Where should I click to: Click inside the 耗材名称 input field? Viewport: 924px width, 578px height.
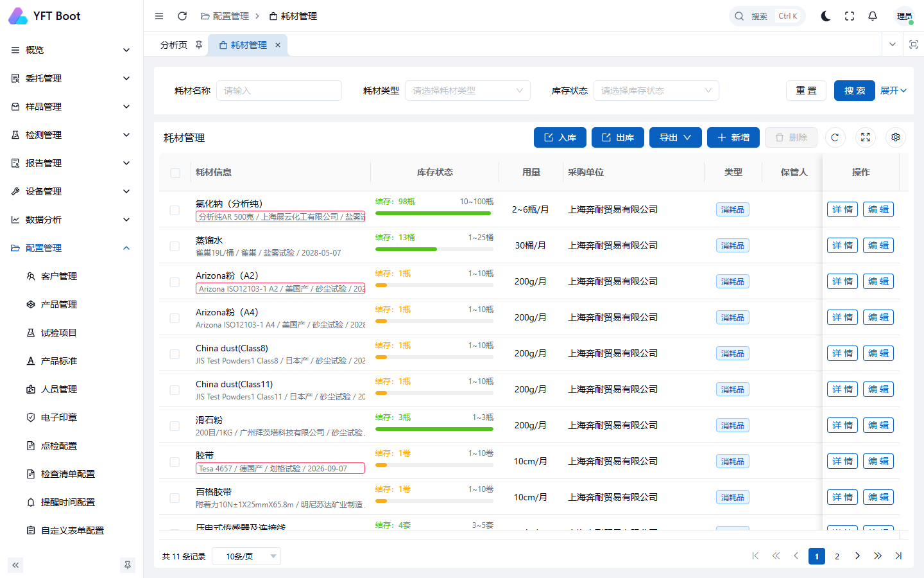[x=279, y=91]
